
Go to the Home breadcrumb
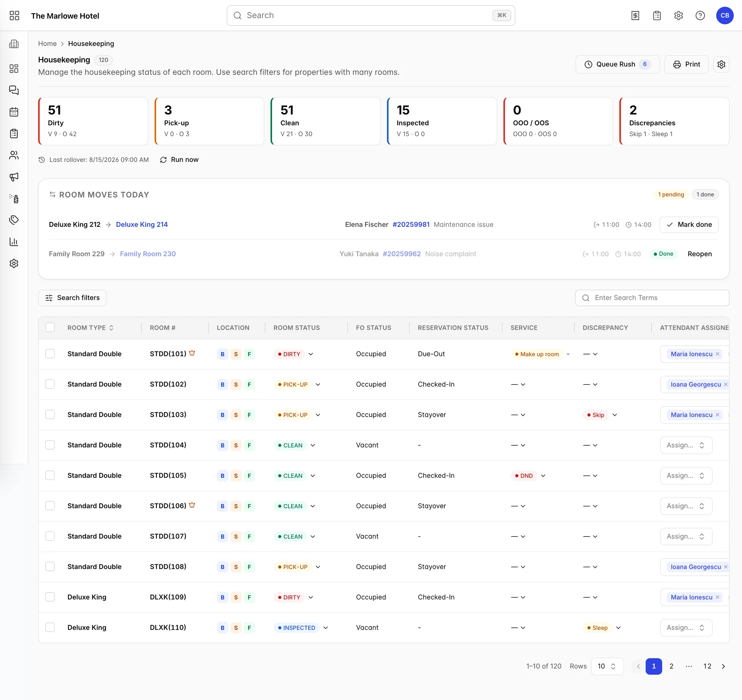click(x=47, y=44)
